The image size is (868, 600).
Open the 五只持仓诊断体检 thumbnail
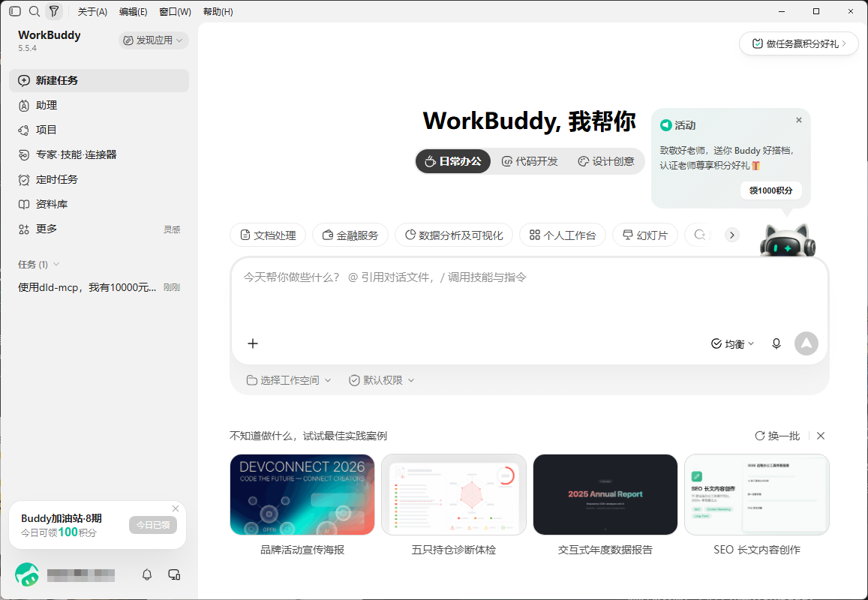(x=454, y=495)
